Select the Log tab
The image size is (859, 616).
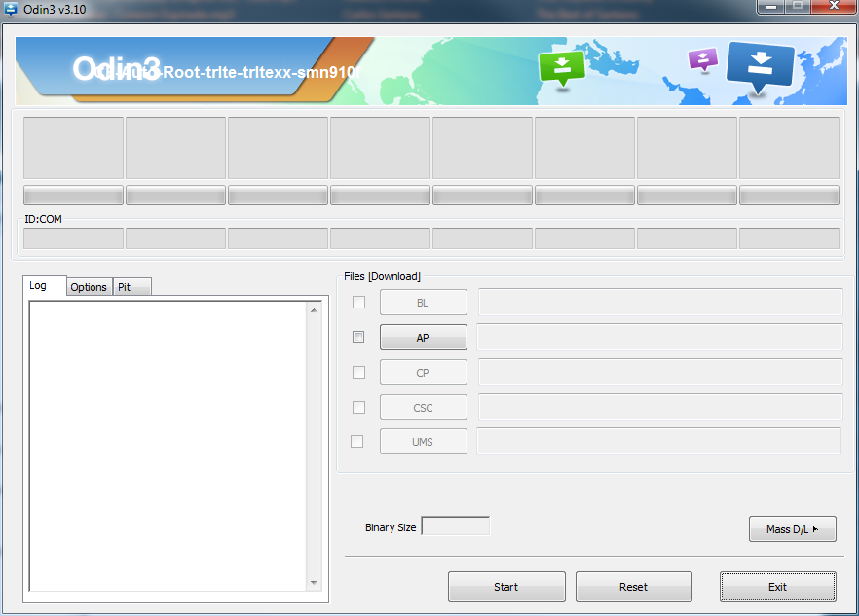pos(38,285)
